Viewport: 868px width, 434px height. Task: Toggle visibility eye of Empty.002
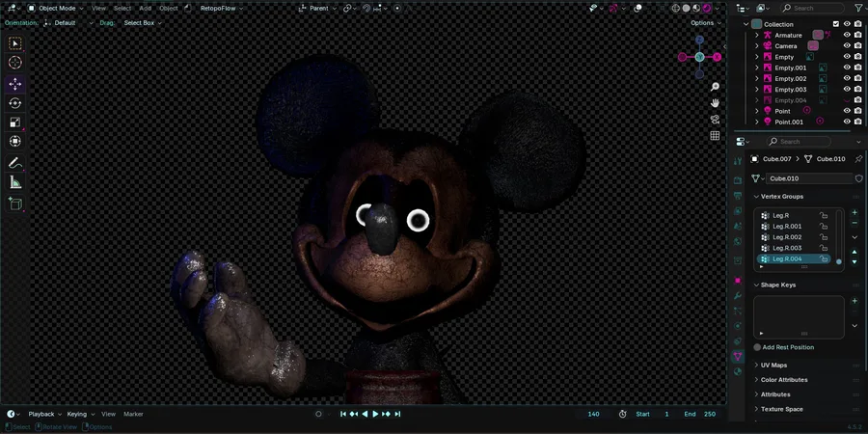coord(847,79)
